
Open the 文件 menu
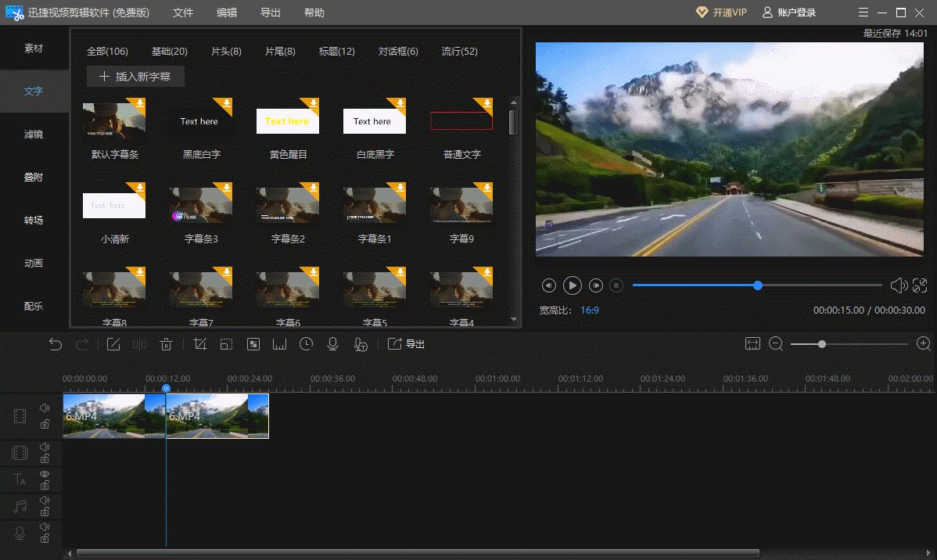(x=183, y=13)
